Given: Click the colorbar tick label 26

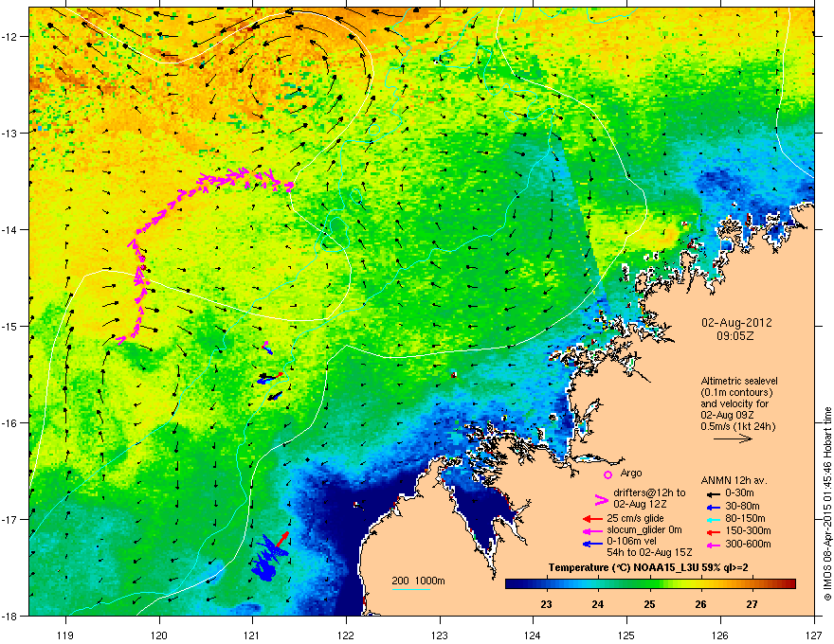Looking at the screenshot, I should tap(701, 604).
